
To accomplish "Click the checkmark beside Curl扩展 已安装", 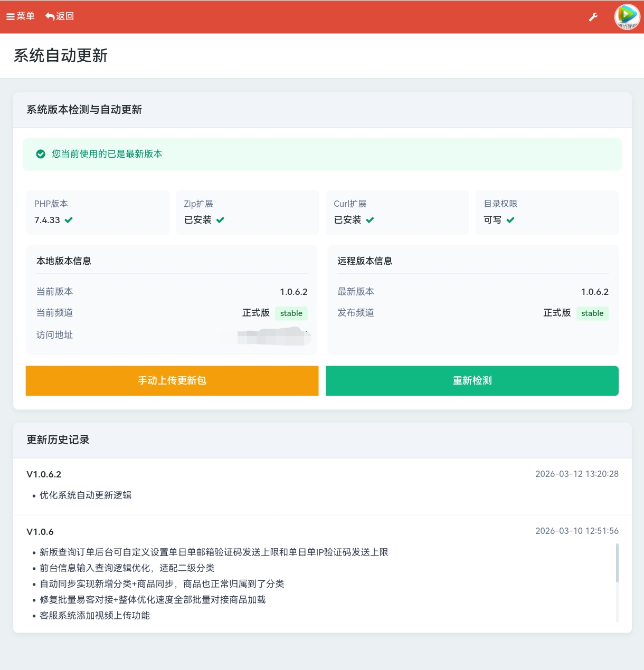I will tap(371, 220).
